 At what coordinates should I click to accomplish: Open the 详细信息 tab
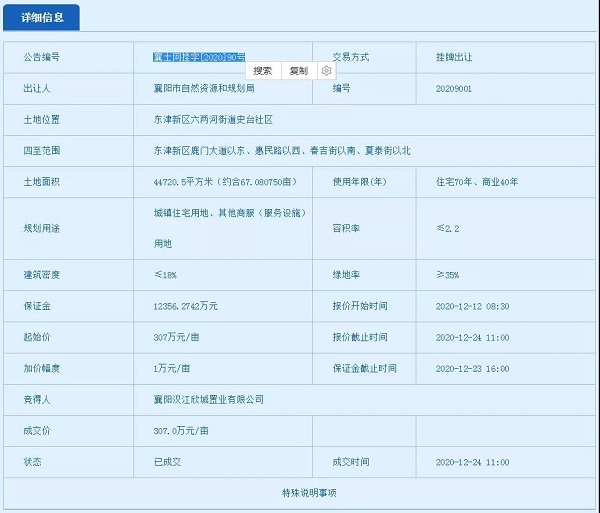click(x=41, y=18)
